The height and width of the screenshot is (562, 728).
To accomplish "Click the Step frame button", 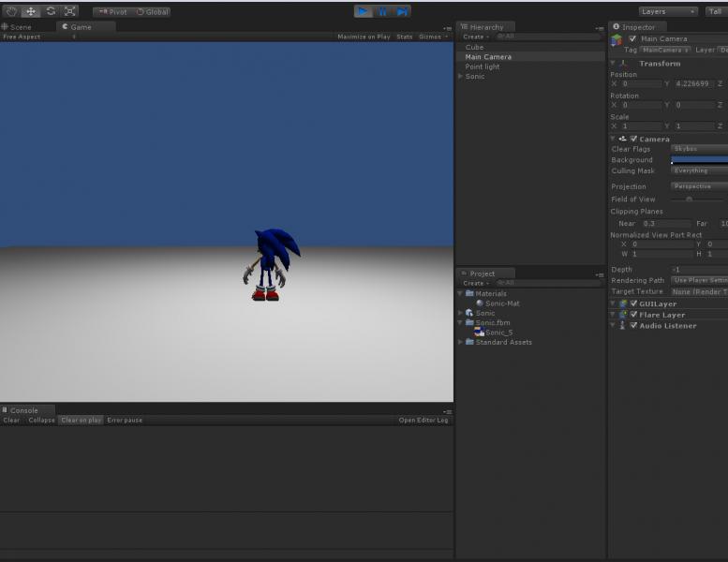I will point(402,11).
